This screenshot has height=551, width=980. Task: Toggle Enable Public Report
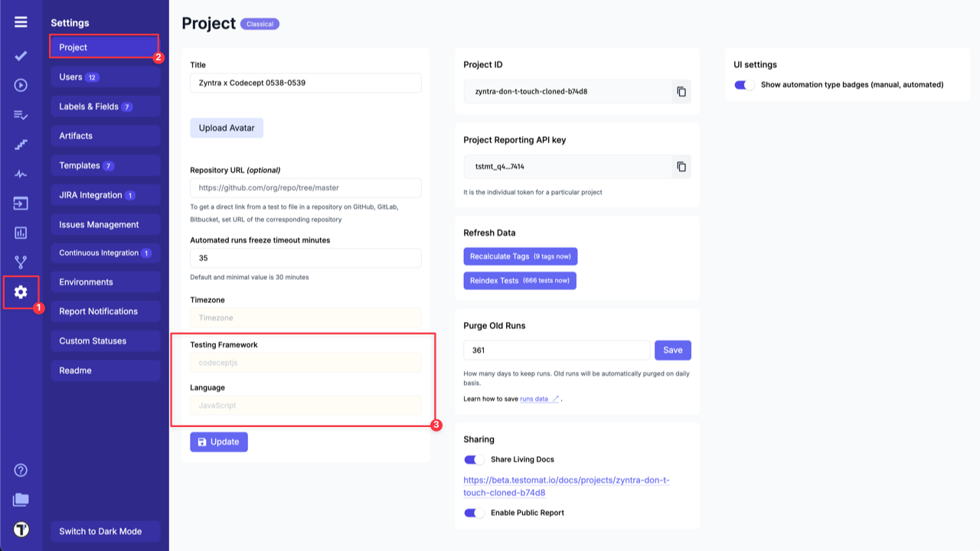(474, 514)
